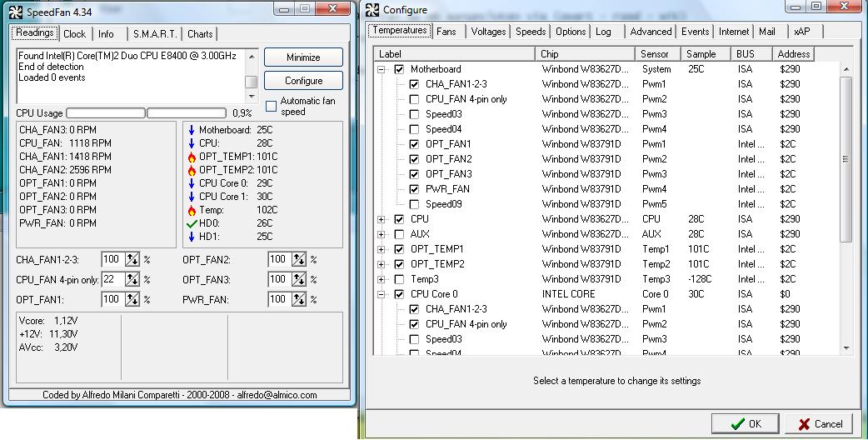The image size is (868, 440).
Task: Expand the OPT_TEMP1 tree node
Action: pos(381,249)
